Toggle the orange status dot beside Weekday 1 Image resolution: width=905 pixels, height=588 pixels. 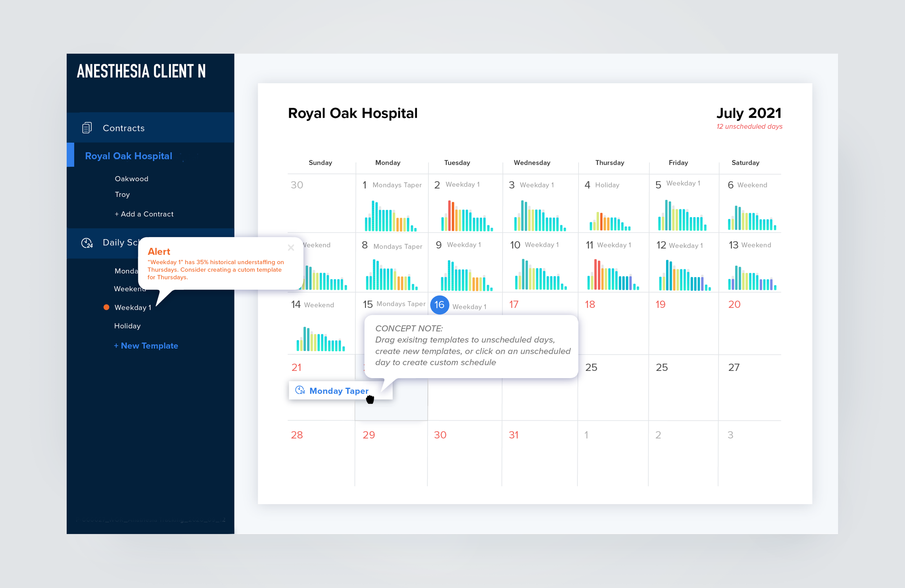pyautogui.click(x=106, y=307)
